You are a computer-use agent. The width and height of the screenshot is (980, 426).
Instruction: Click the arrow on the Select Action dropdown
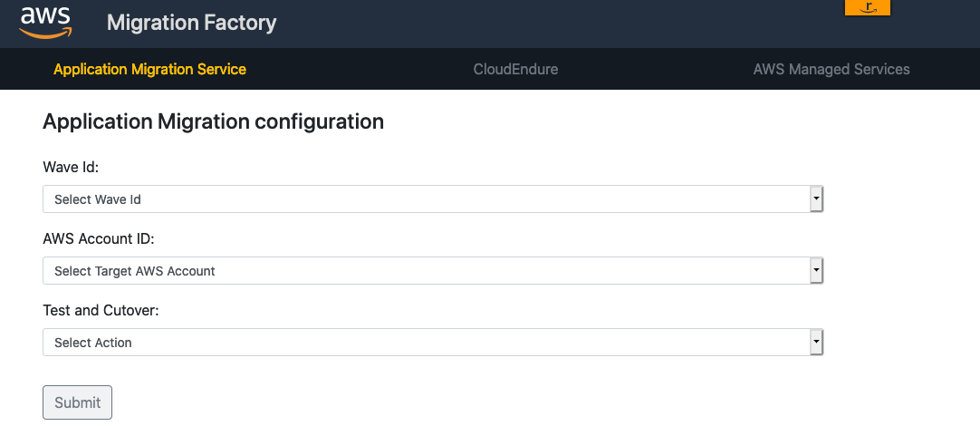coord(816,343)
